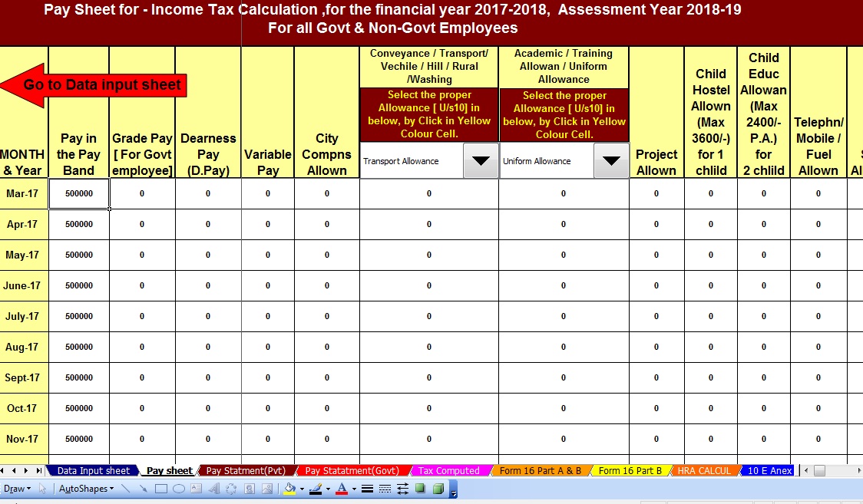Click the Mar-17 month label

[x=22, y=193]
